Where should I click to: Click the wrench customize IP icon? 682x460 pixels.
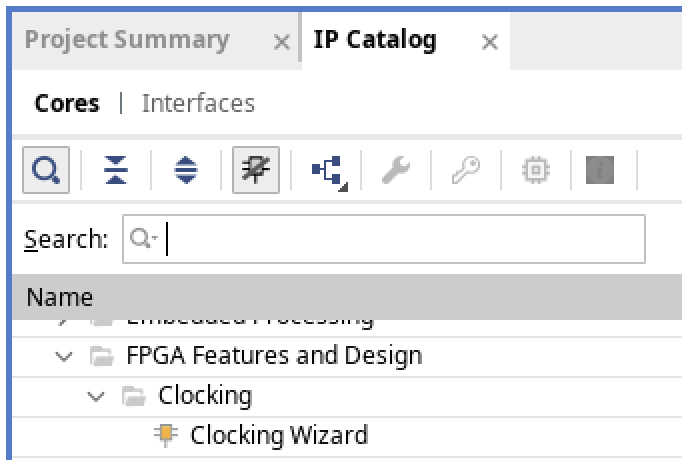396,171
